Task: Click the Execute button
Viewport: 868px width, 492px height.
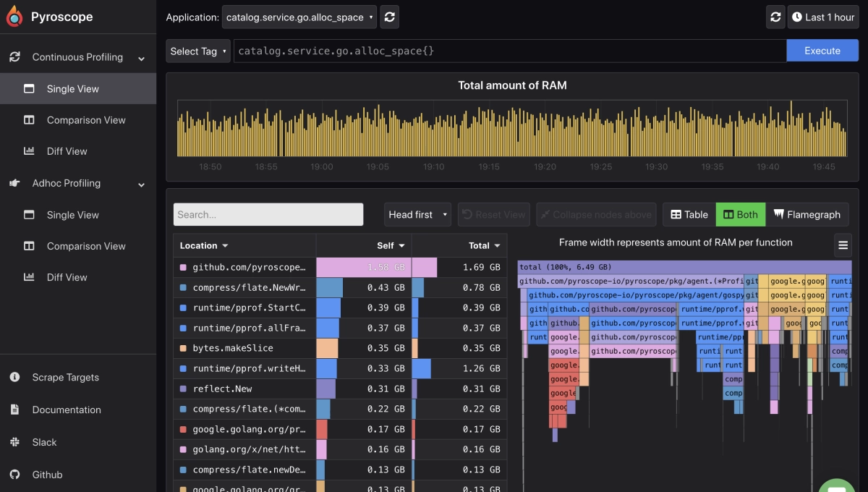Action: pyautogui.click(x=822, y=51)
